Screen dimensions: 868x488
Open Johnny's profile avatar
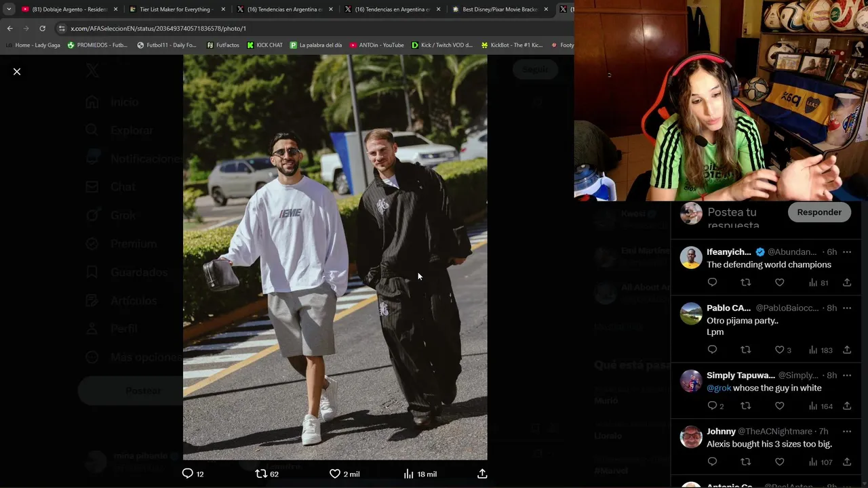coord(691,436)
